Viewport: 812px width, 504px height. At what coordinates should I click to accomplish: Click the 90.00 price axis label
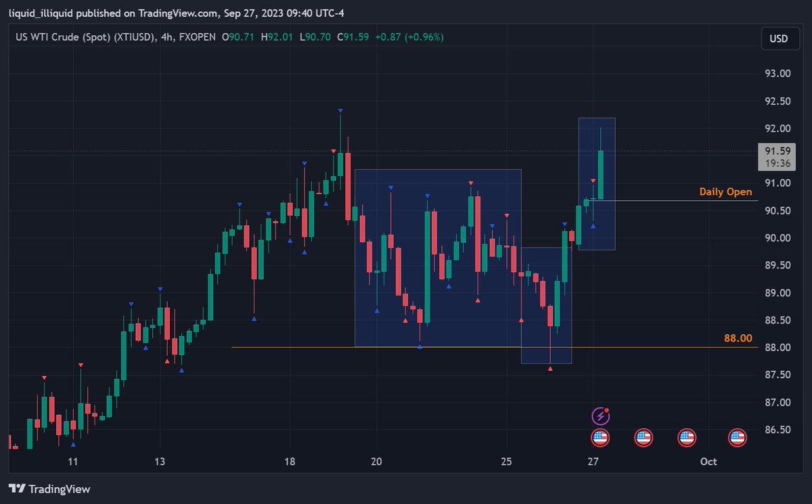pos(779,238)
